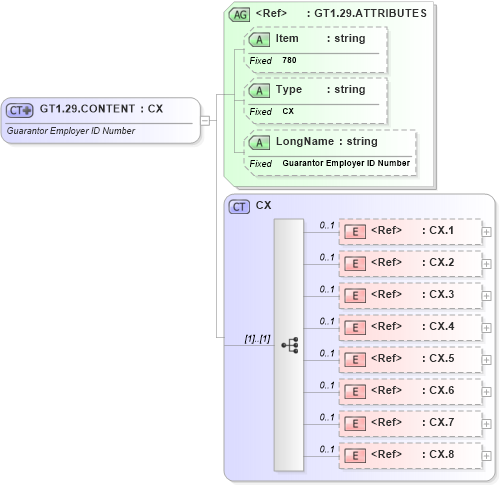The height and width of the screenshot is (485, 500).
Task: Select the <Ref> : CX.1 label
Action: (x=412, y=230)
